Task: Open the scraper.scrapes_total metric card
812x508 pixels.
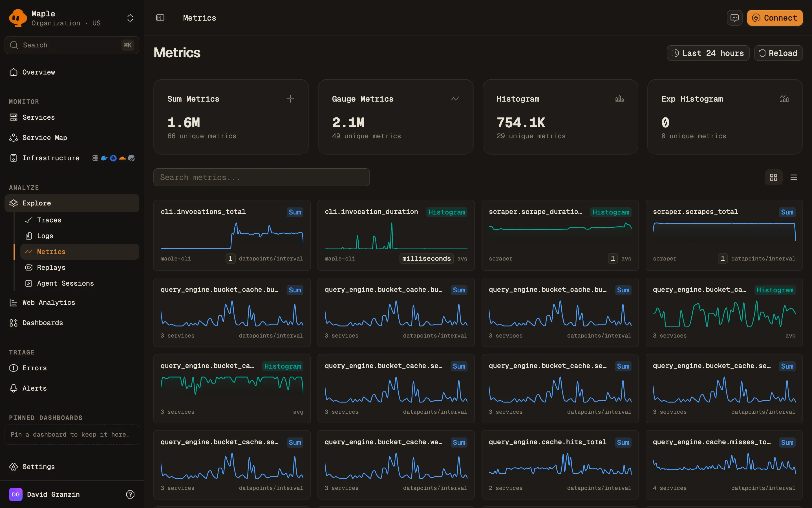Action: click(x=724, y=236)
